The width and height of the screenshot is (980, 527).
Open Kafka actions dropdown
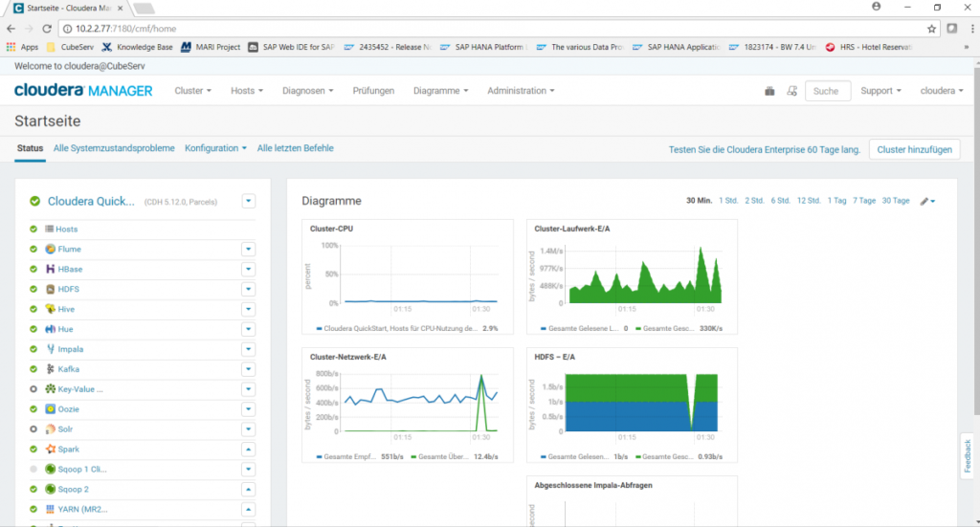pyautogui.click(x=248, y=369)
